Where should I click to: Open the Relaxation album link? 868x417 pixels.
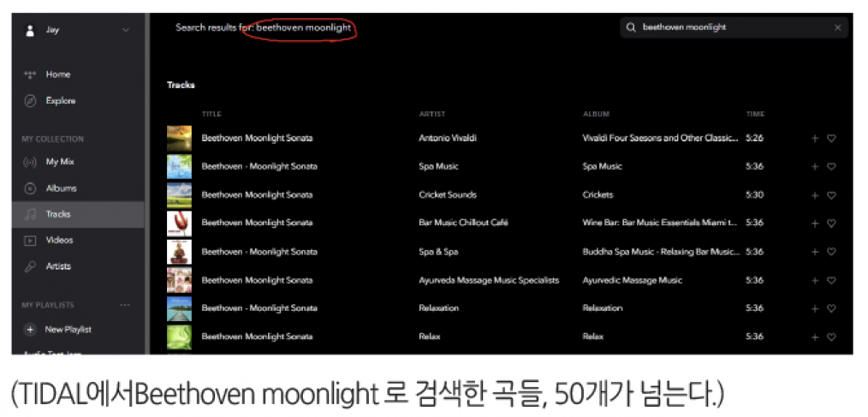click(603, 308)
